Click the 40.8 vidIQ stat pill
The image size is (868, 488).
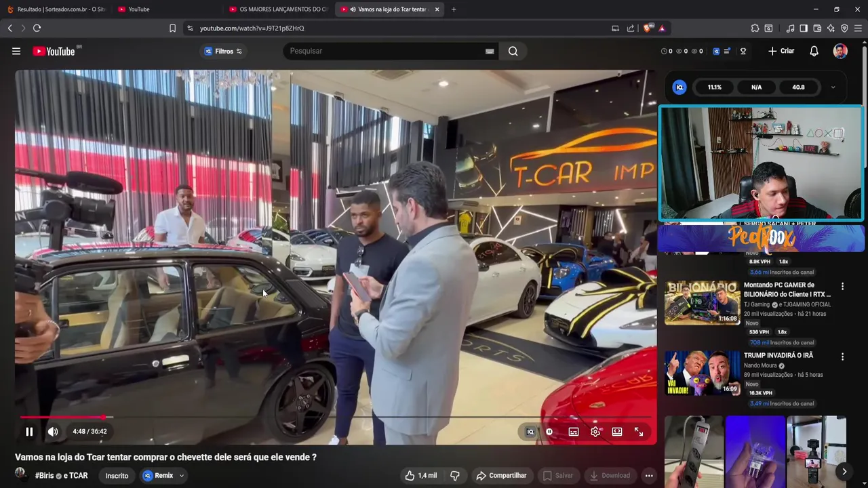pos(798,87)
